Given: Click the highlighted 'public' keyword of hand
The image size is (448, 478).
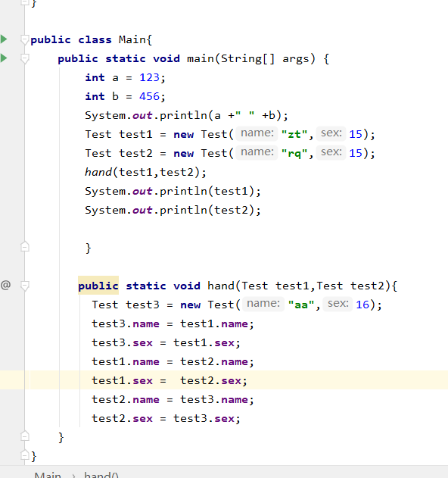Looking at the screenshot, I should [x=98, y=286].
